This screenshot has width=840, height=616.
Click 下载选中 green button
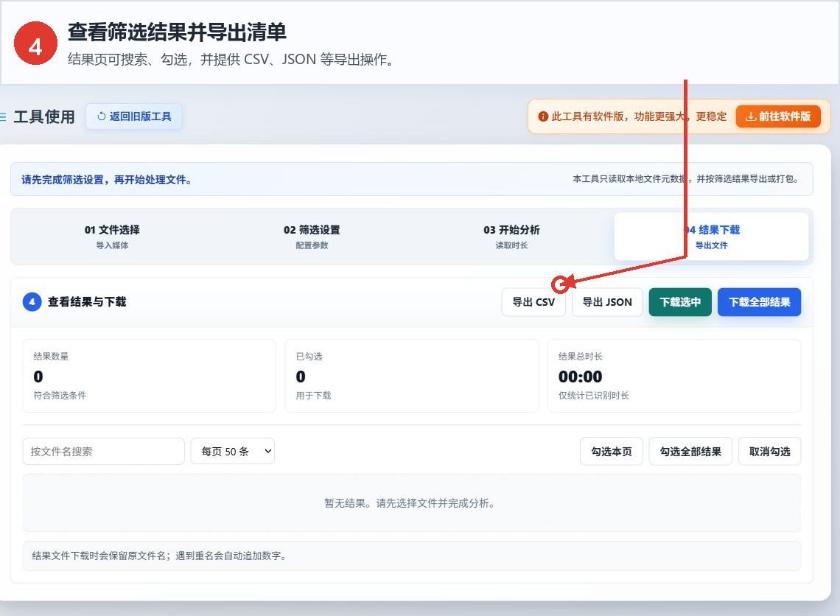pyautogui.click(x=680, y=302)
